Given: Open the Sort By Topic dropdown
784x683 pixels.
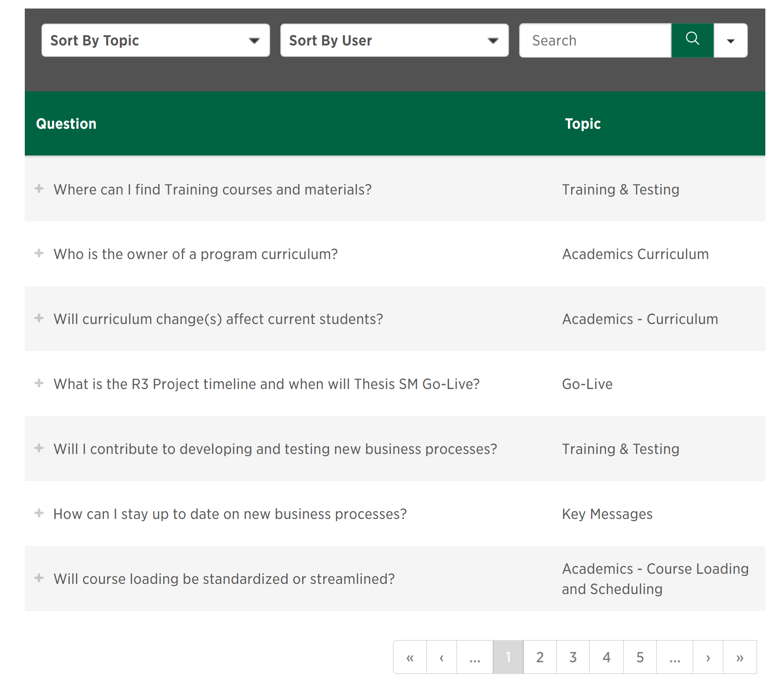Looking at the screenshot, I should tap(156, 40).
